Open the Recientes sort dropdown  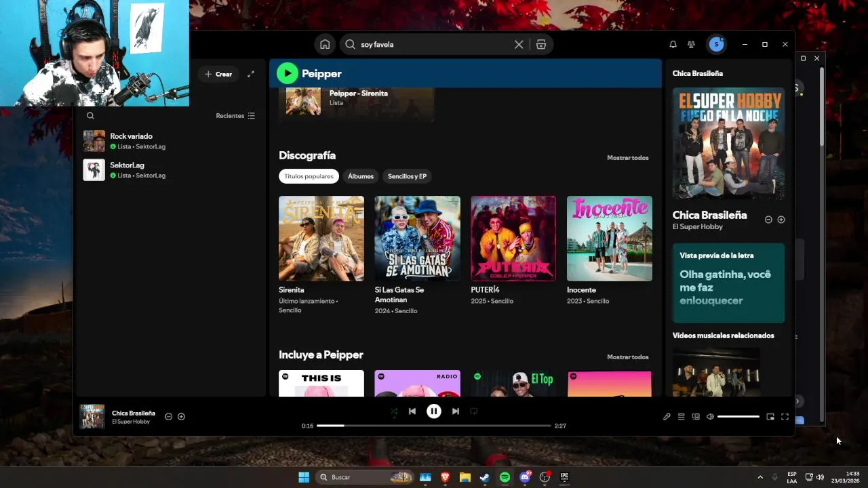click(x=235, y=116)
